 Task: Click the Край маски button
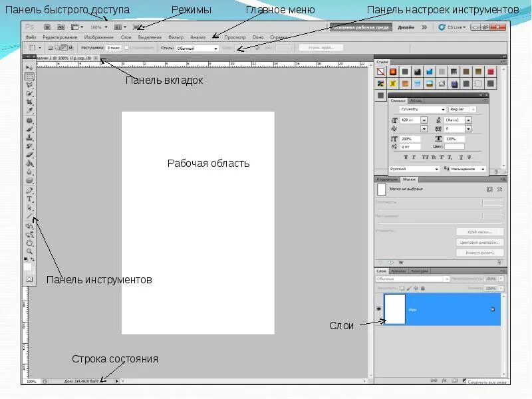(479, 232)
